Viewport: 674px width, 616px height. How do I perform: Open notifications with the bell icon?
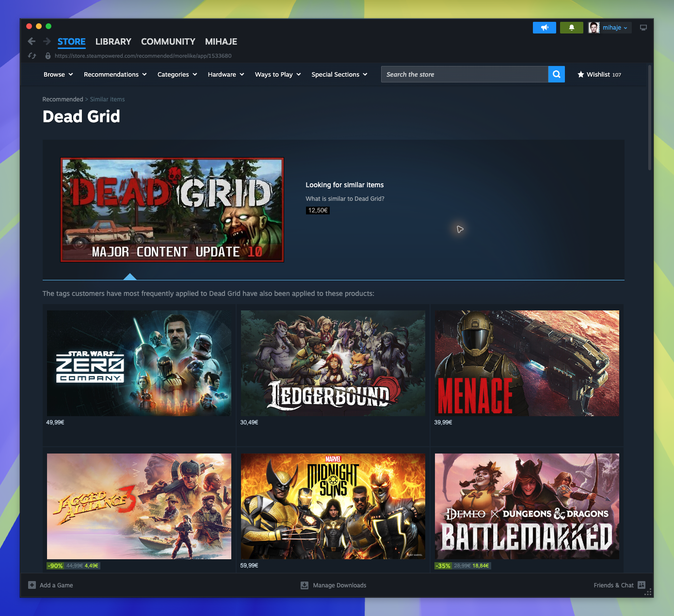click(x=572, y=28)
